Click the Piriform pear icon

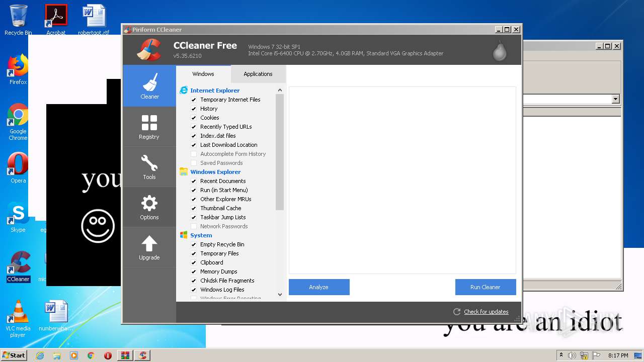pos(500,51)
